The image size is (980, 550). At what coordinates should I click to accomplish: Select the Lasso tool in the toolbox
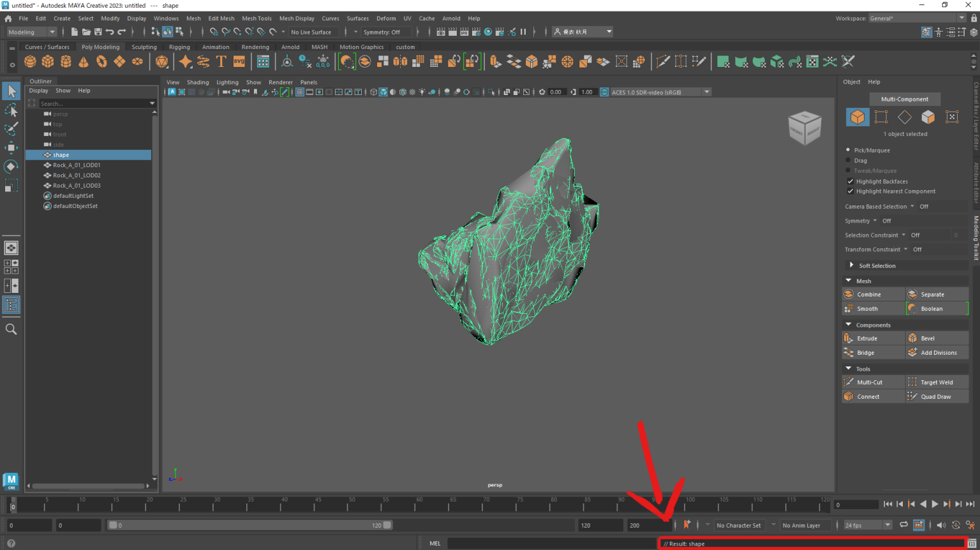click(x=11, y=110)
